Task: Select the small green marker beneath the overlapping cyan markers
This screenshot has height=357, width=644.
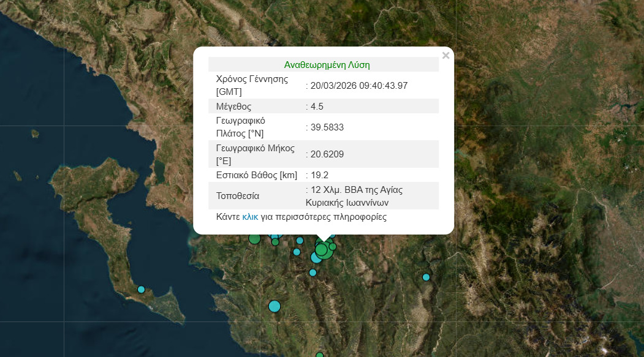Action: (275, 242)
